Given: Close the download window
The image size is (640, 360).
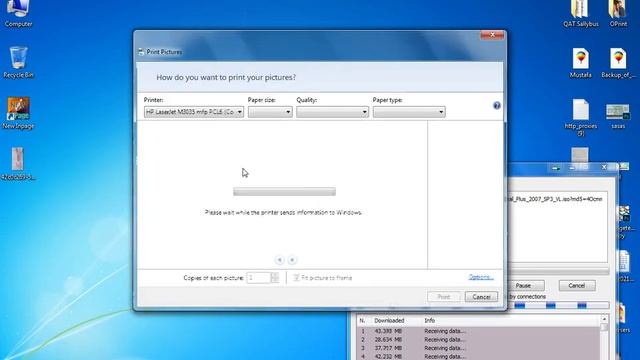Looking at the screenshot, I should click(x=604, y=167).
